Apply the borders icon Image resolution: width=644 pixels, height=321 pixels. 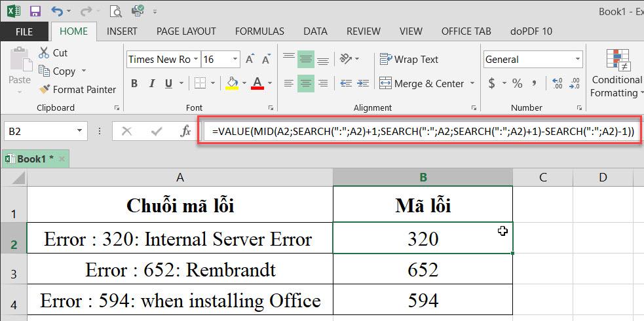[x=200, y=83]
